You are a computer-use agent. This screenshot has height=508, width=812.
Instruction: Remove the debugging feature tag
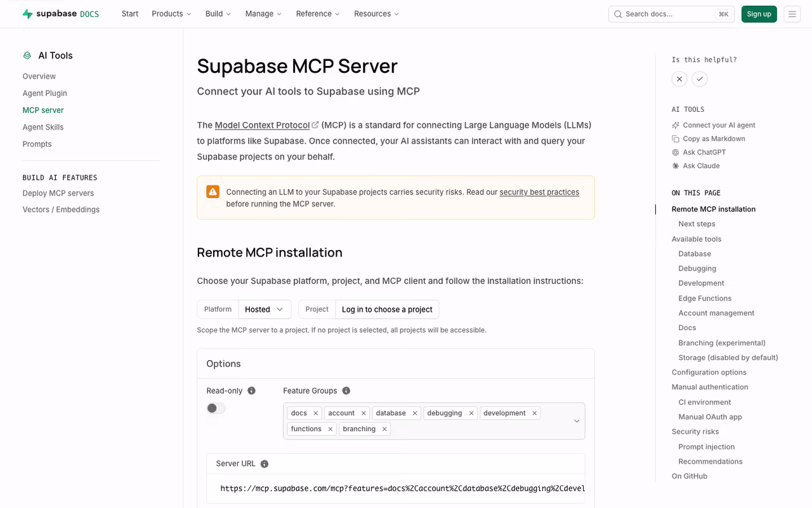coord(471,413)
